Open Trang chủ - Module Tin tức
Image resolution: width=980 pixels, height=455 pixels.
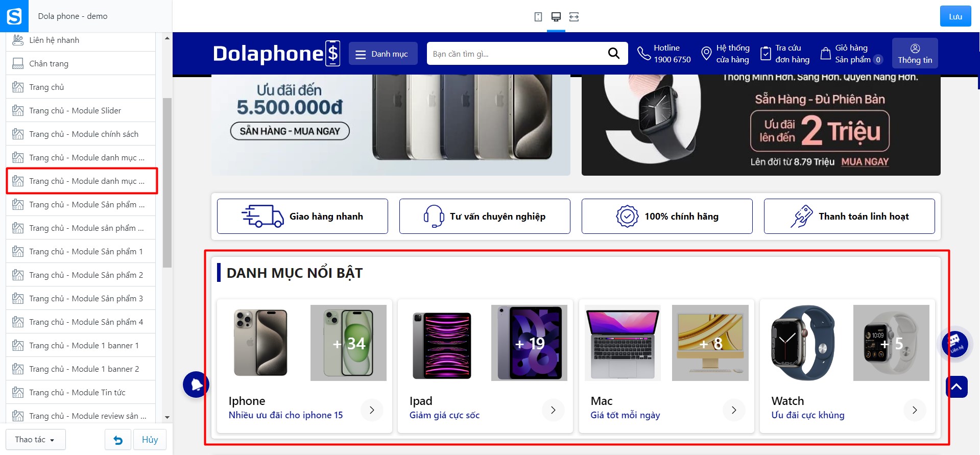click(x=81, y=392)
